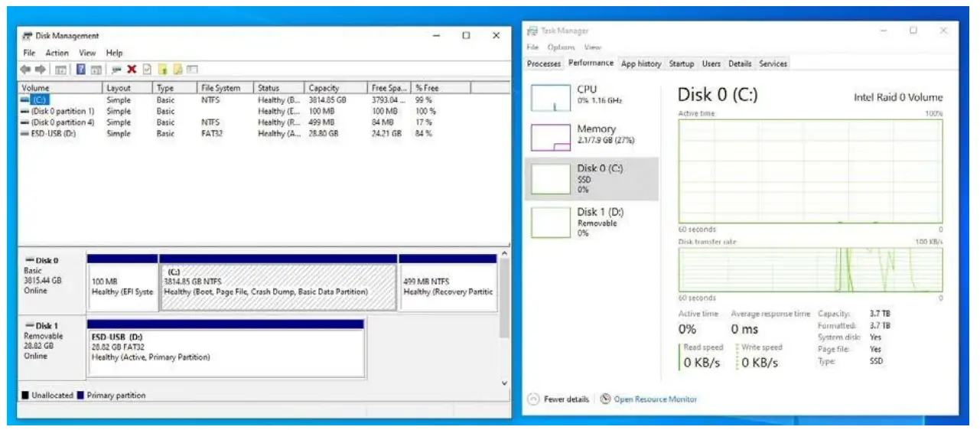The height and width of the screenshot is (430, 980).
Task: Open the Startup tab
Action: [x=682, y=64]
